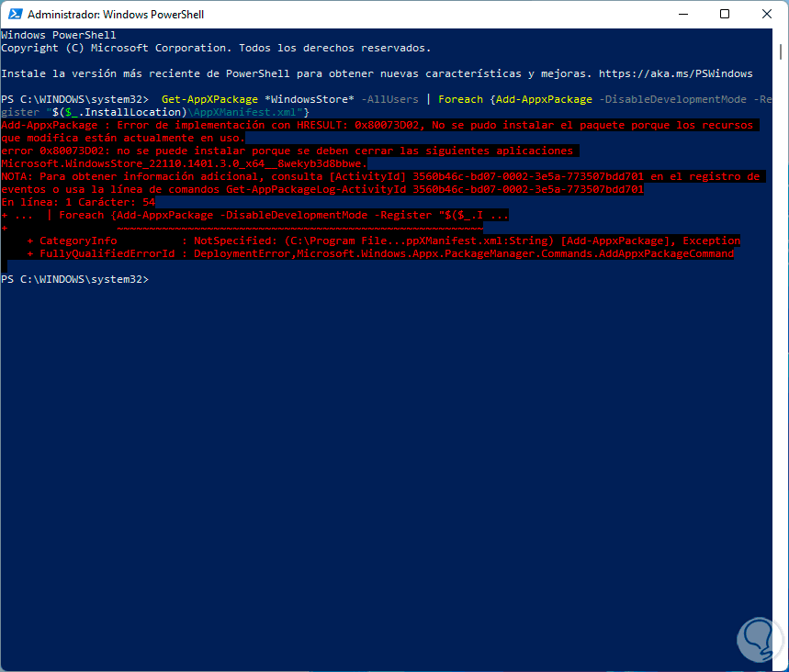
Task: Click the 'CategoryInfo' error detail line
Action: [x=383, y=241]
